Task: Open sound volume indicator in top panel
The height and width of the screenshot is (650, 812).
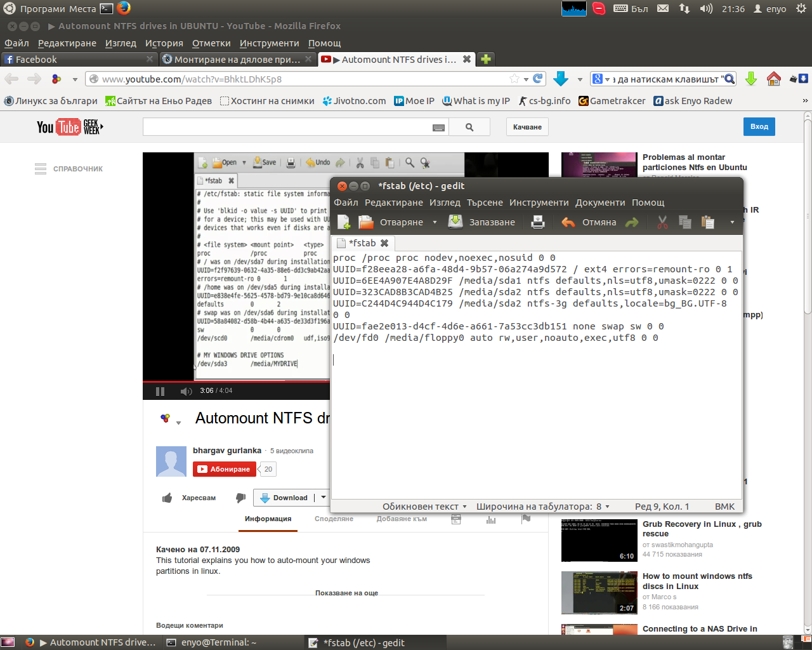Action: [706, 9]
